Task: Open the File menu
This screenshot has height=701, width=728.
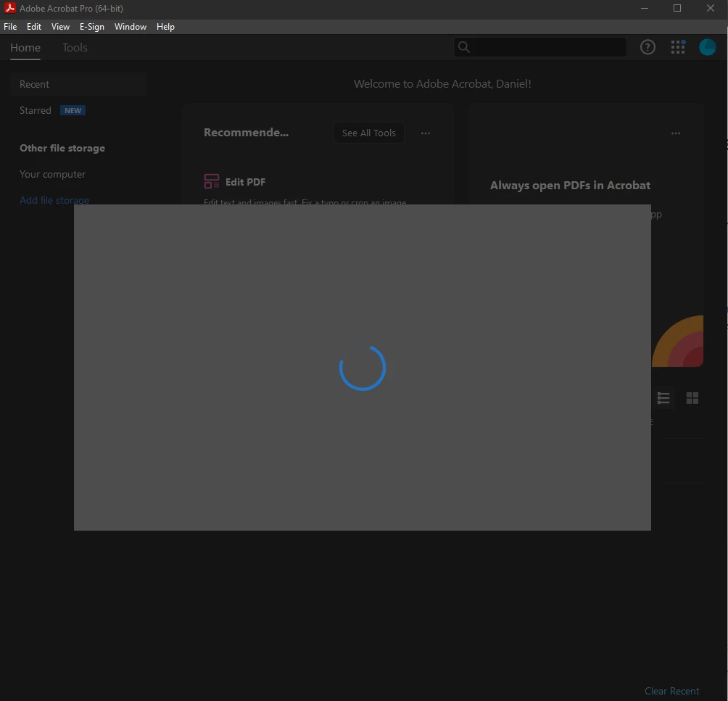Action: pos(10,27)
